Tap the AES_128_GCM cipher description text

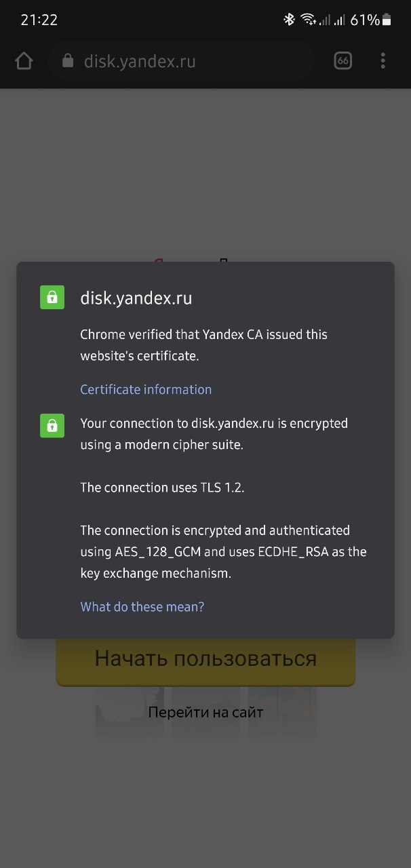click(x=223, y=552)
